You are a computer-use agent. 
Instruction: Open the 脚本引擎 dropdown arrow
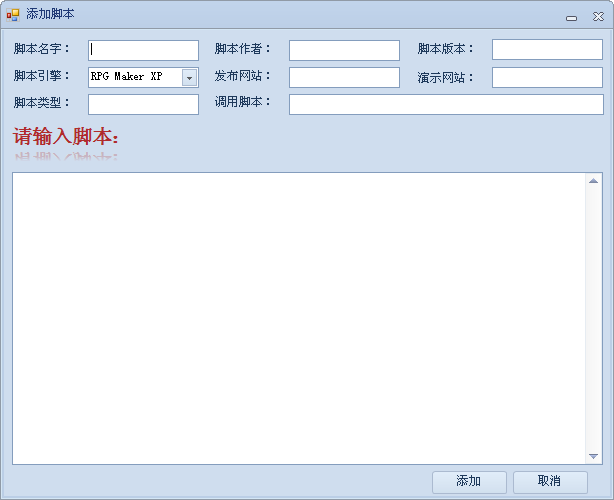(190, 78)
